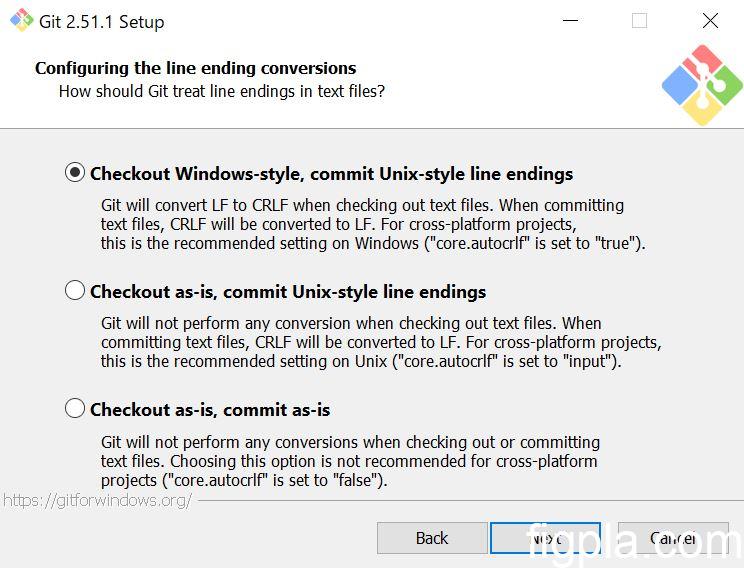Viewport: 744px width, 568px height.
Task: Select the Checkout Windows-style, commit Unix-style radio button
Action: (x=75, y=173)
